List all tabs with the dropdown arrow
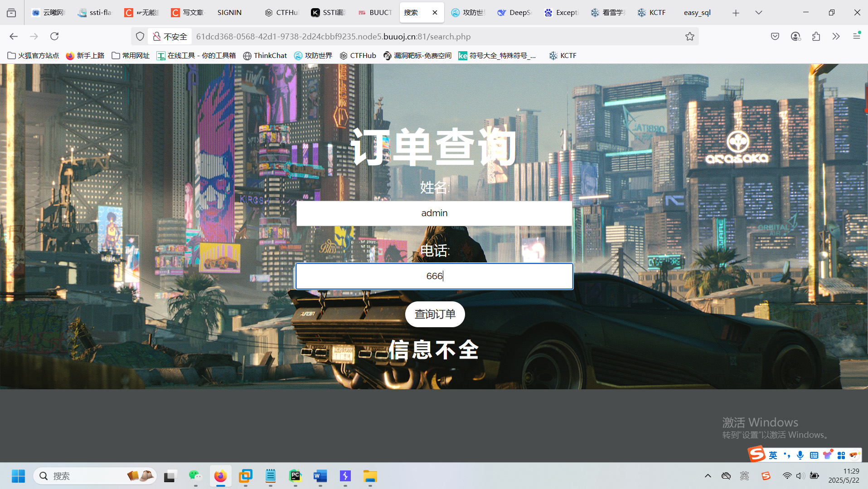Viewport: 868px width, 489px height. click(x=758, y=13)
